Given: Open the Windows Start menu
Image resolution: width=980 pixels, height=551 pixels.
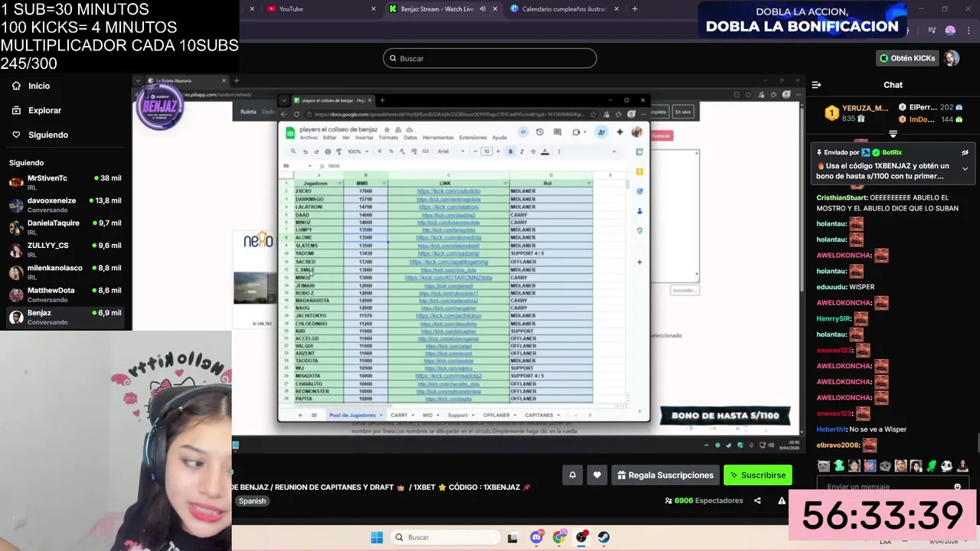Looking at the screenshot, I should click(377, 537).
